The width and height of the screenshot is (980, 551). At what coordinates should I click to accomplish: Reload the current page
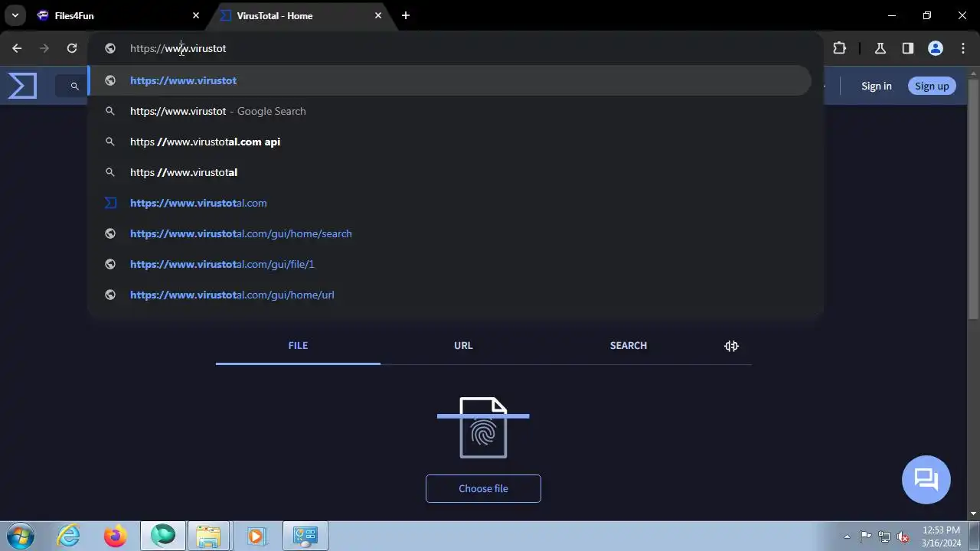click(x=72, y=48)
